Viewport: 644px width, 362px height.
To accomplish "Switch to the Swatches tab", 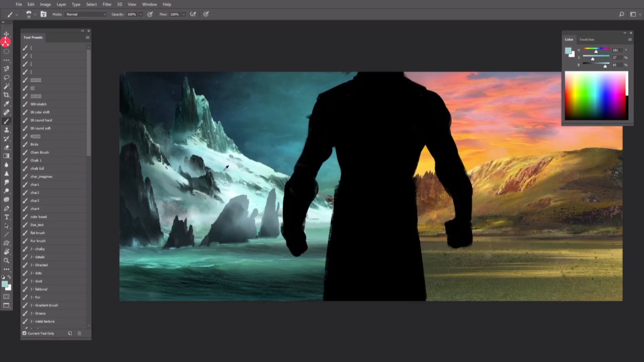I will (587, 40).
